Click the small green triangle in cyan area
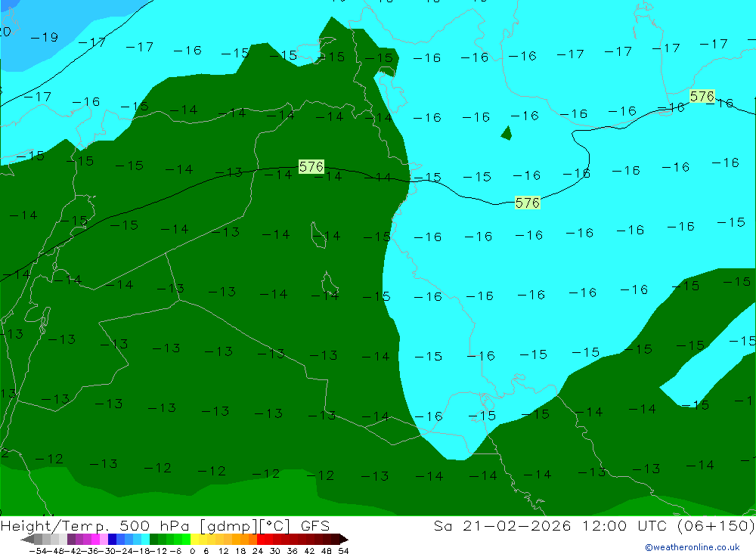This screenshot has width=756, height=554. [507, 133]
